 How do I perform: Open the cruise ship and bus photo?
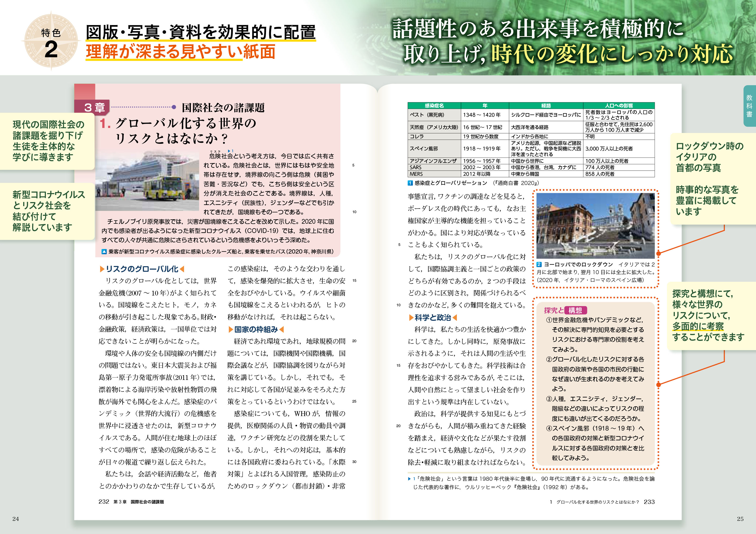tap(147, 181)
